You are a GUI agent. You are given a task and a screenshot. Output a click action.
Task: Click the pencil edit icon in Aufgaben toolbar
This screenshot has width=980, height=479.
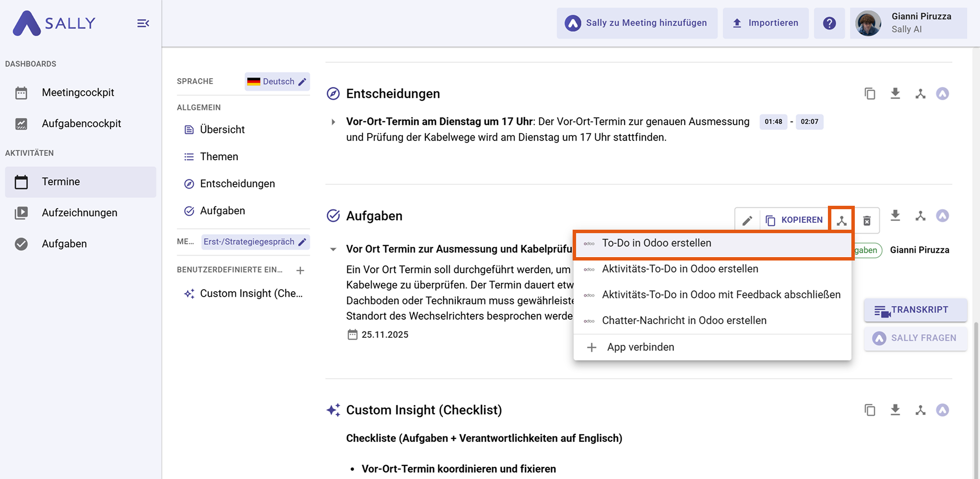[747, 220]
